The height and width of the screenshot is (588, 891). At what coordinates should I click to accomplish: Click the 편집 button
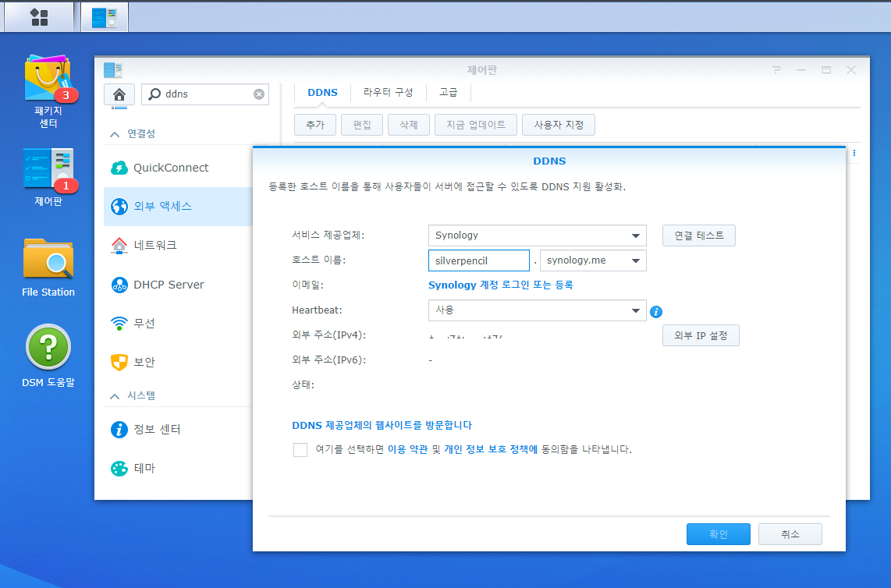(x=362, y=125)
